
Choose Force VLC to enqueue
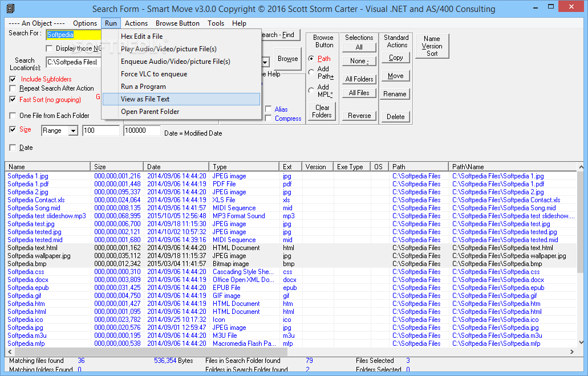(x=181, y=74)
